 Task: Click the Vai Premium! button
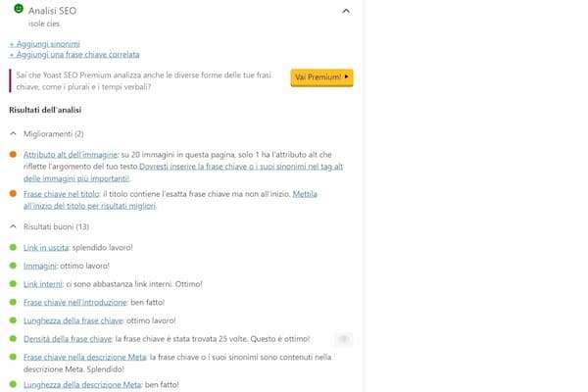[321, 77]
